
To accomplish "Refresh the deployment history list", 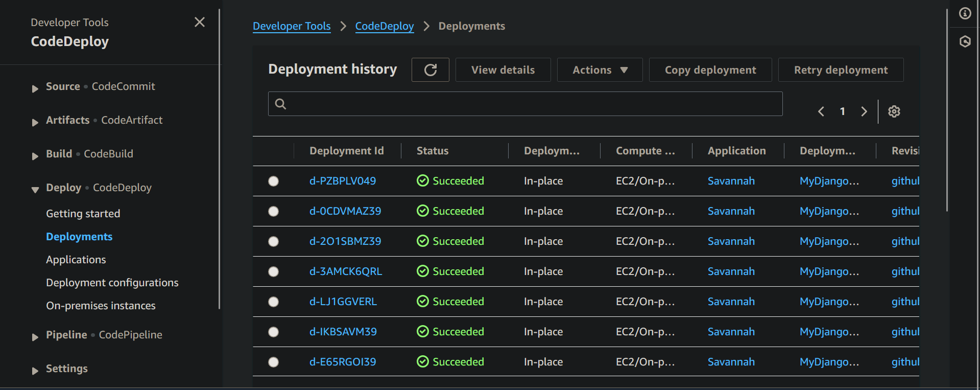I will (431, 70).
